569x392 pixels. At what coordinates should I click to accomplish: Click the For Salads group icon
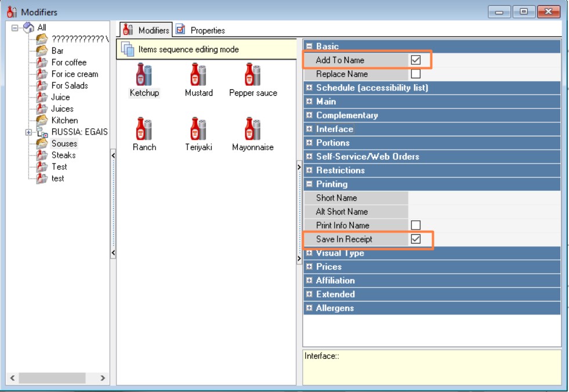(x=42, y=85)
